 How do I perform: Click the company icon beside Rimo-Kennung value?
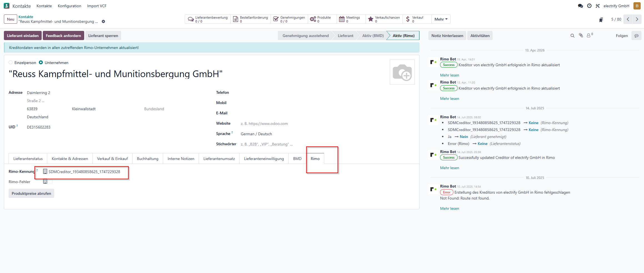[x=45, y=171]
